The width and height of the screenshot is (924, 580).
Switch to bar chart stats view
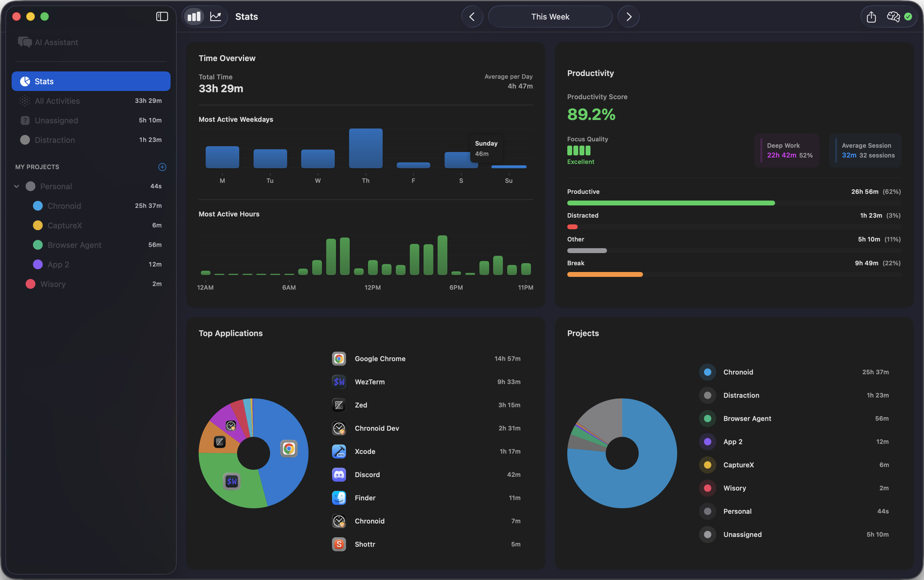tap(193, 16)
